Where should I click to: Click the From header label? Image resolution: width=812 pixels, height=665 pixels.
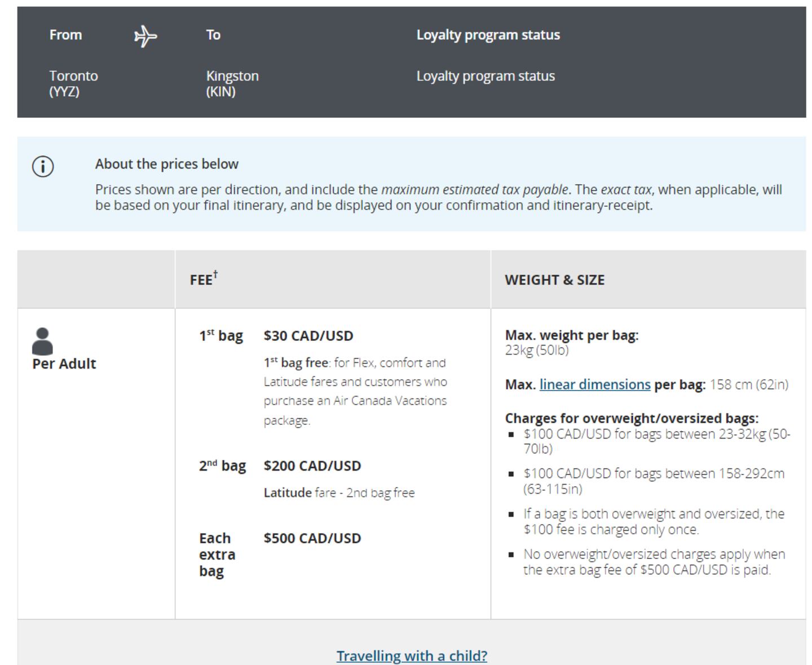pyautogui.click(x=65, y=35)
